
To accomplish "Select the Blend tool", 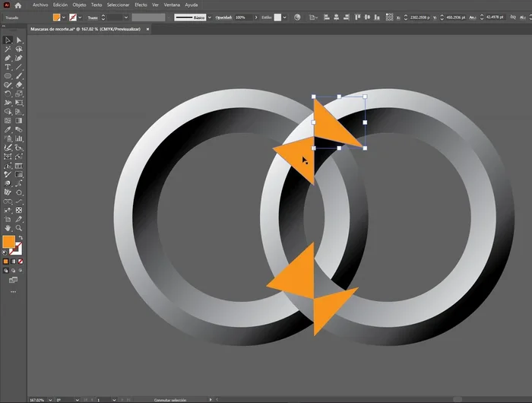I will click(x=19, y=130).
